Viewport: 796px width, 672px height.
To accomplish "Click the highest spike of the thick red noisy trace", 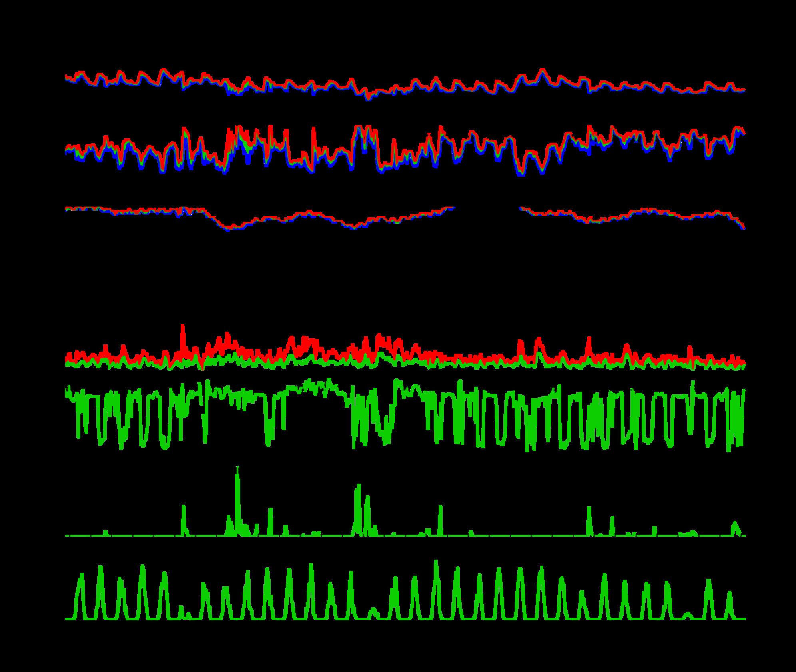I will point(183,340).
